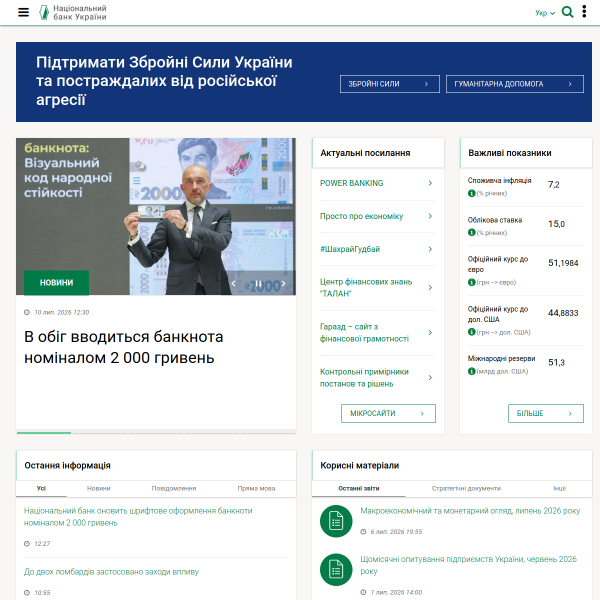Switch to the Новини tab
The height and width of the screenshot is (600, 600).
click(x=98, y=488)
